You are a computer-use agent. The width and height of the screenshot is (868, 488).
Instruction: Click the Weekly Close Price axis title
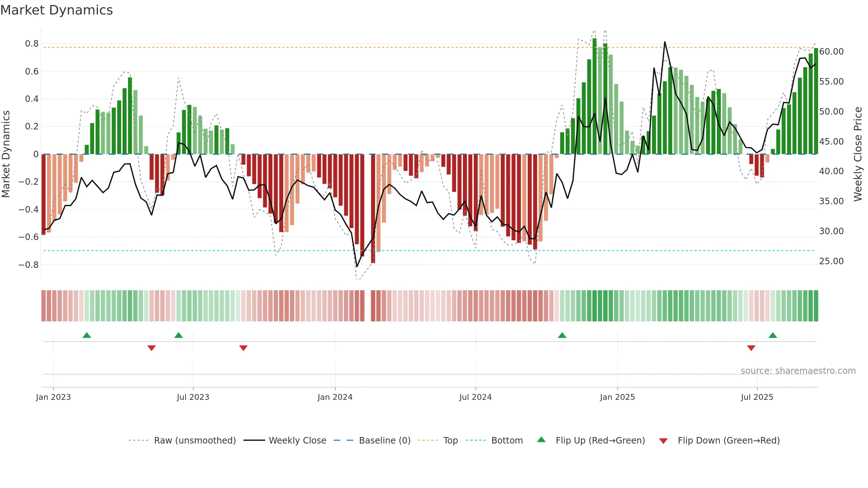click(x=858, y=154)
